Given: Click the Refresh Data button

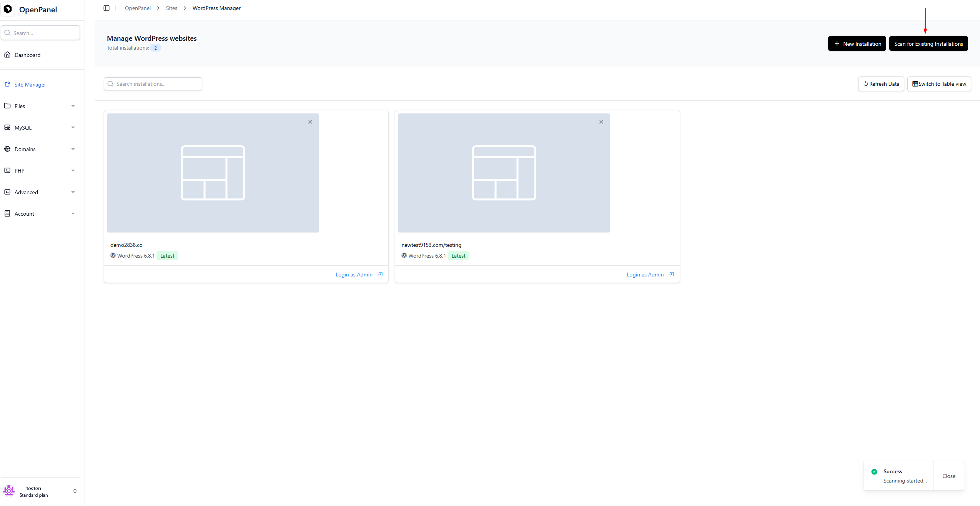Looking at the screenshot, I should [881, 84].
